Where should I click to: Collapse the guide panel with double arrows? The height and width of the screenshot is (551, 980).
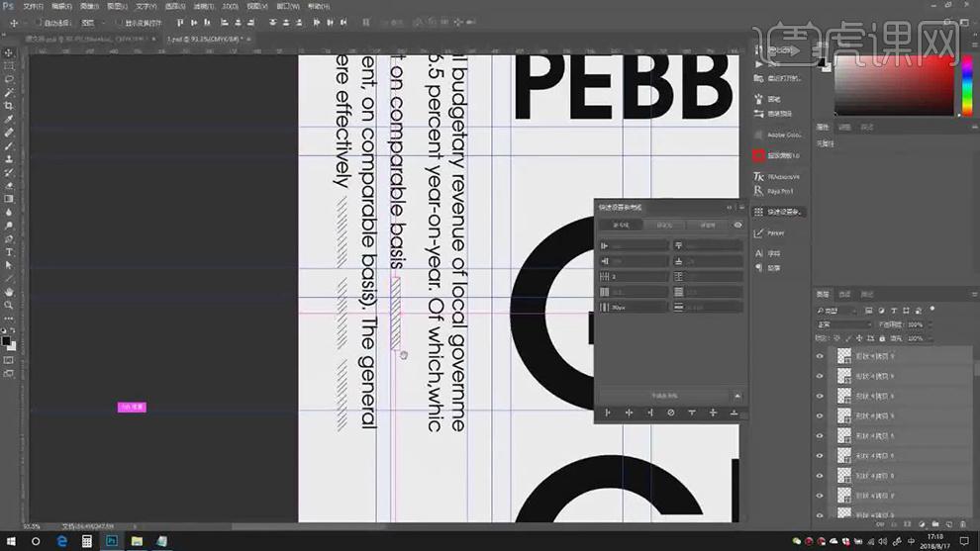click(729, 208)
